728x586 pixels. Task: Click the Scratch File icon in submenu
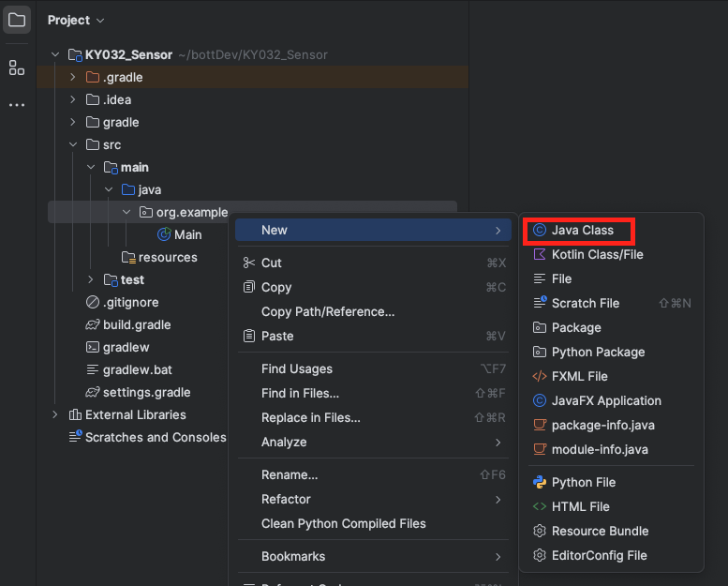[x=540, y=303]
